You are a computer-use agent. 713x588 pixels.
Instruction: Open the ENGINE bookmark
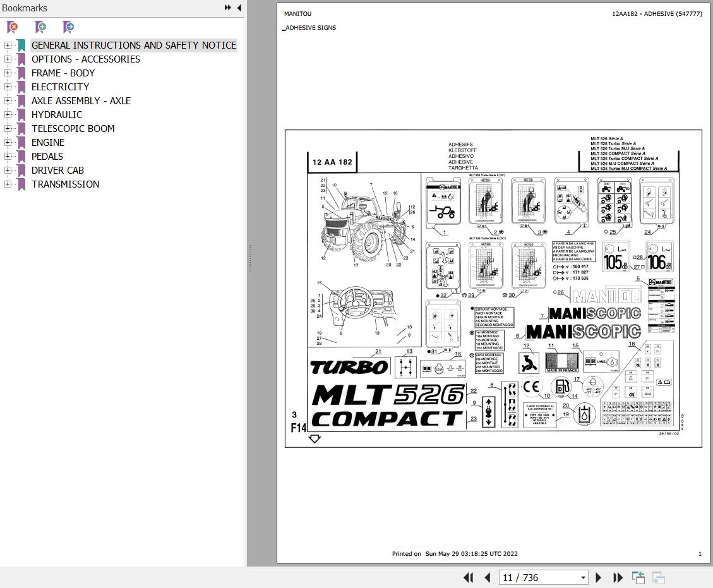48,142
